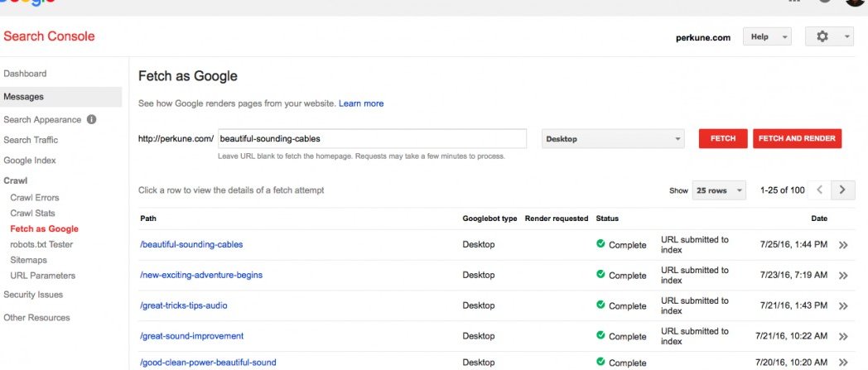The width and height of the screenshot is (868, 370).
Task: Click green Complete check for great-sound-improvement
Action: click(600, 335)
